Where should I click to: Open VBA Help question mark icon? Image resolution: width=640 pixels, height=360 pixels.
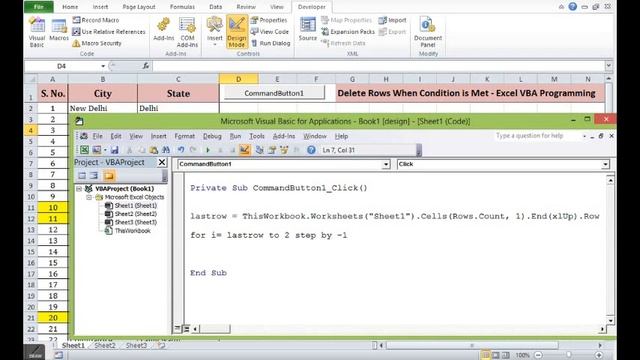point(311,150)
